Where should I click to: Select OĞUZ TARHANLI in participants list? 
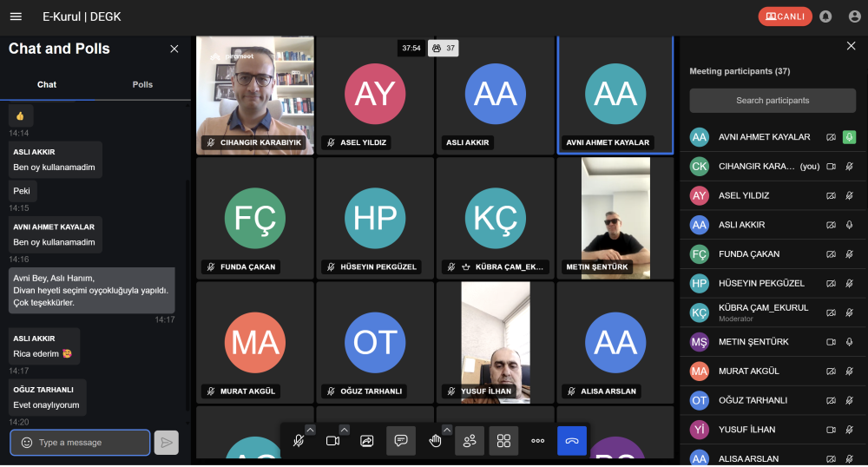tap(773, 401)
